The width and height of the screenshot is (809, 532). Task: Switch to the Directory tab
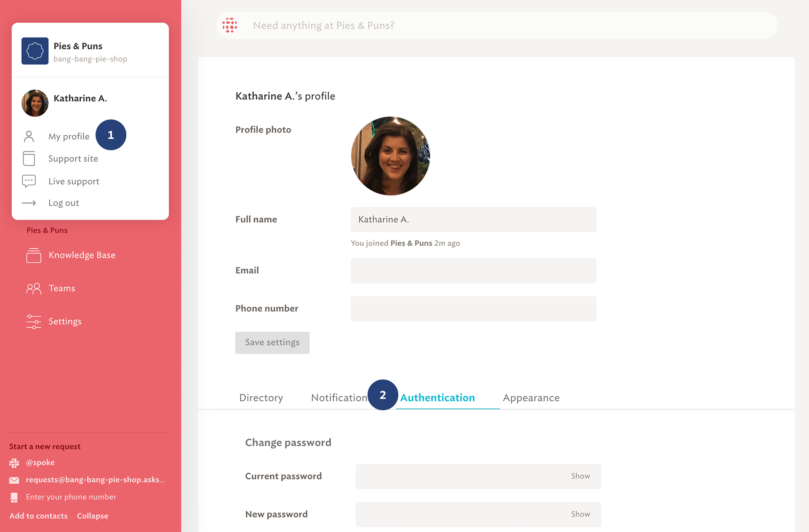(x=261, y=398)
